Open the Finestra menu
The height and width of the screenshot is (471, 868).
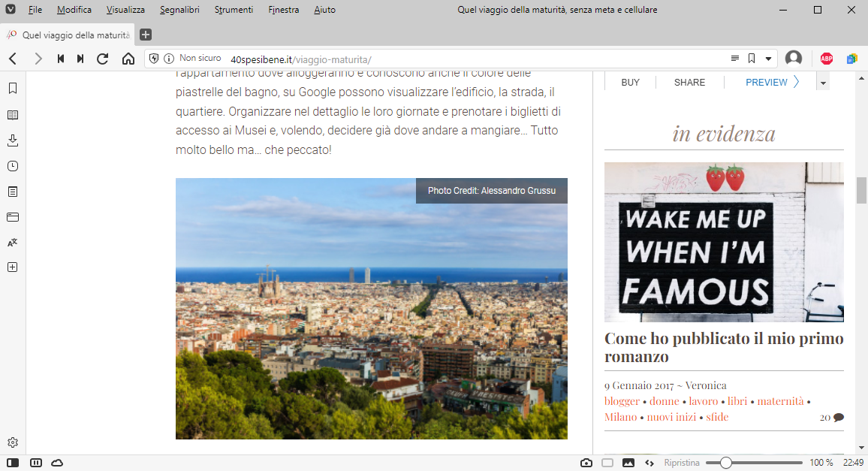[283, 10]
